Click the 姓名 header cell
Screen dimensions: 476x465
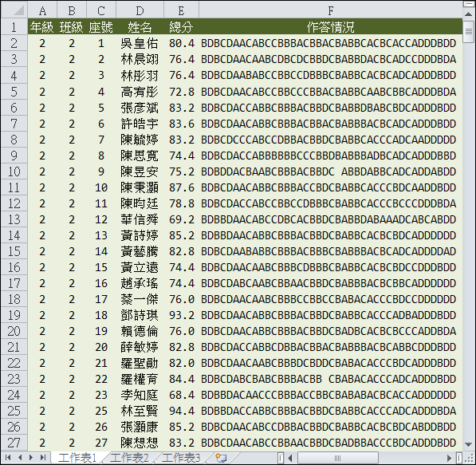[140, 27]
